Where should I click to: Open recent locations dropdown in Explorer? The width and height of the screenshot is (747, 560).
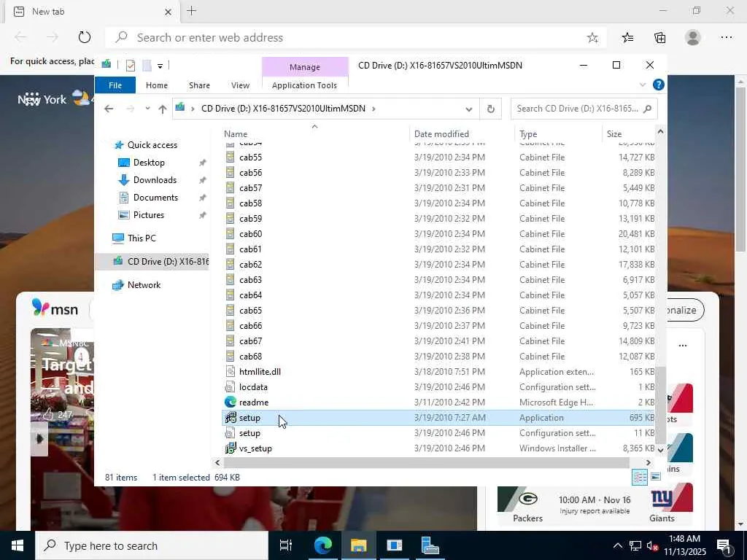(x=147, y=109)
